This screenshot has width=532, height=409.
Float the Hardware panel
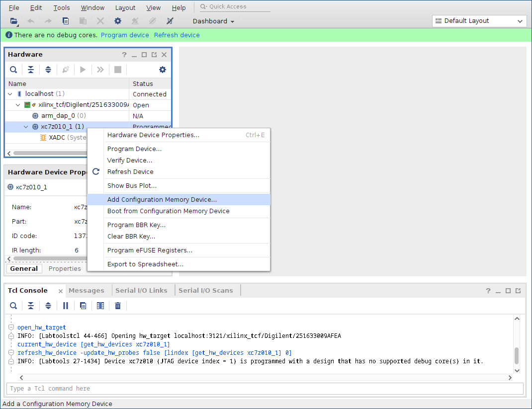click(154, 55)
